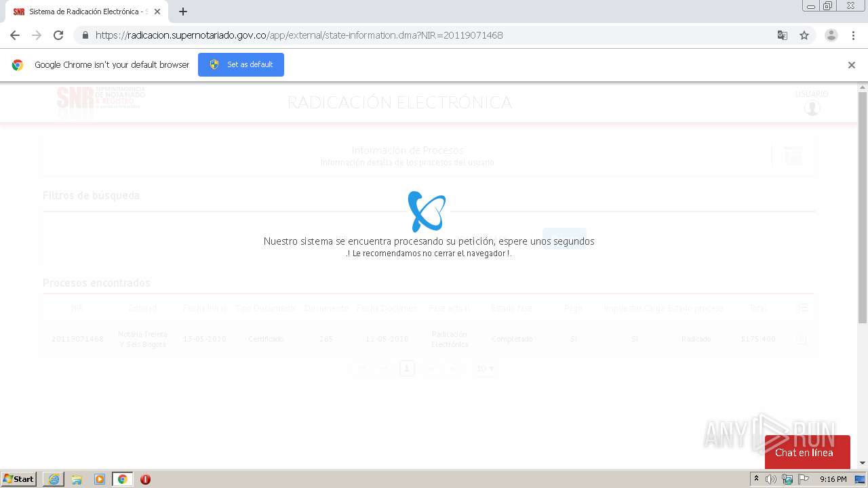Open the Chat en línea widget
Image resolution: width=868 pixels, height=488 pixels.
pyautogui.click(x=807, y=452)
